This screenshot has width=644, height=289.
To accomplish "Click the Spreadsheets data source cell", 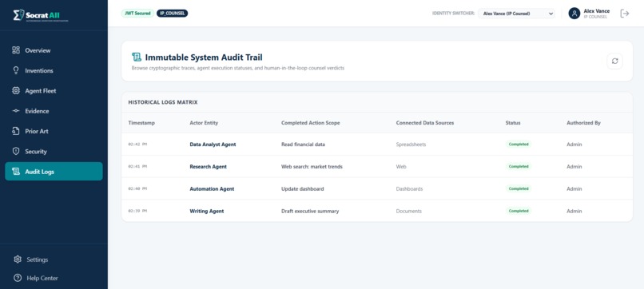I will (x=411, y=144).
